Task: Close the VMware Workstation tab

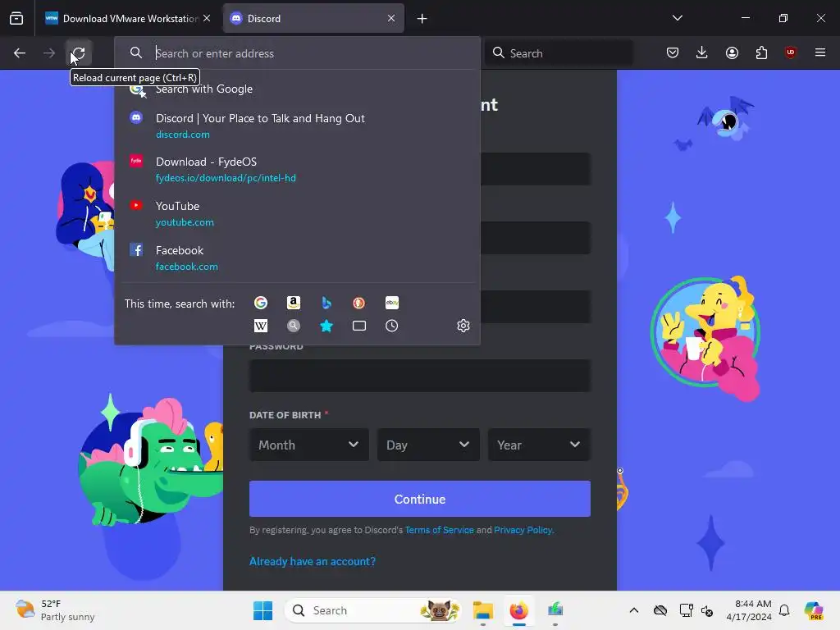Action: [x=207, y=18]
